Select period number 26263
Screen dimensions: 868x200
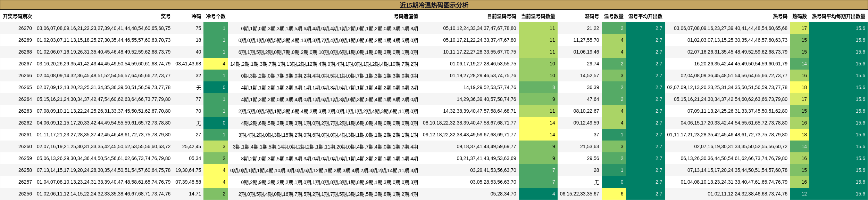[x=25, y=111]
